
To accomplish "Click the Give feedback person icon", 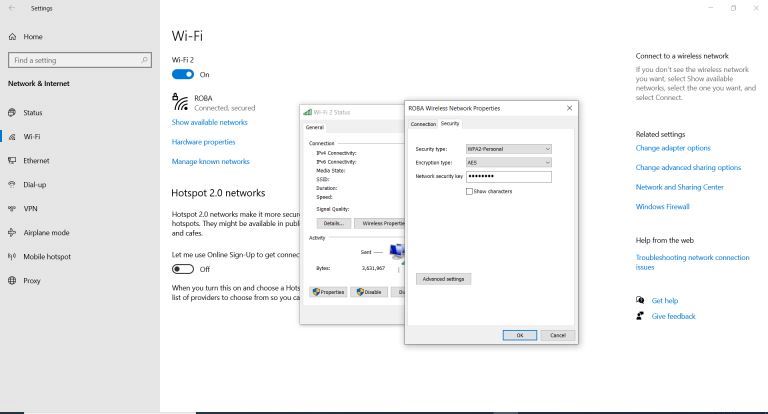I will (640, 316).
